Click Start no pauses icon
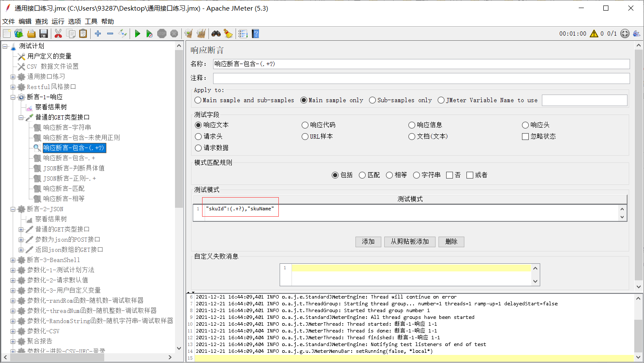The height and width of the screenshot is (363, 644). [150, 34]
